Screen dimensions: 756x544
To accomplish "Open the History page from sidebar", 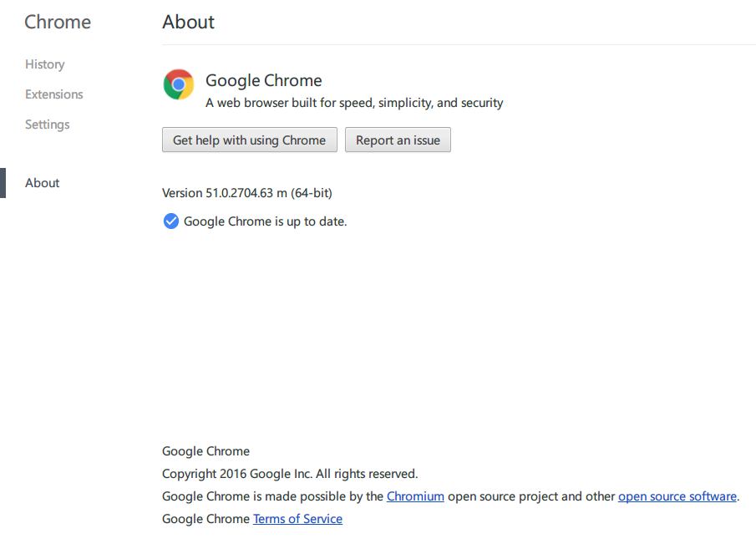I will pyautogui.click(x=44, y=64).
